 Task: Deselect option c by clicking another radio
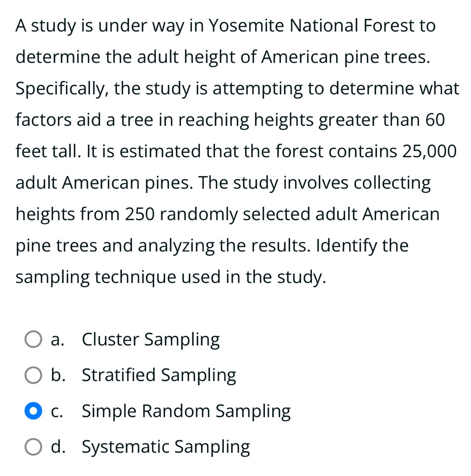33,339
